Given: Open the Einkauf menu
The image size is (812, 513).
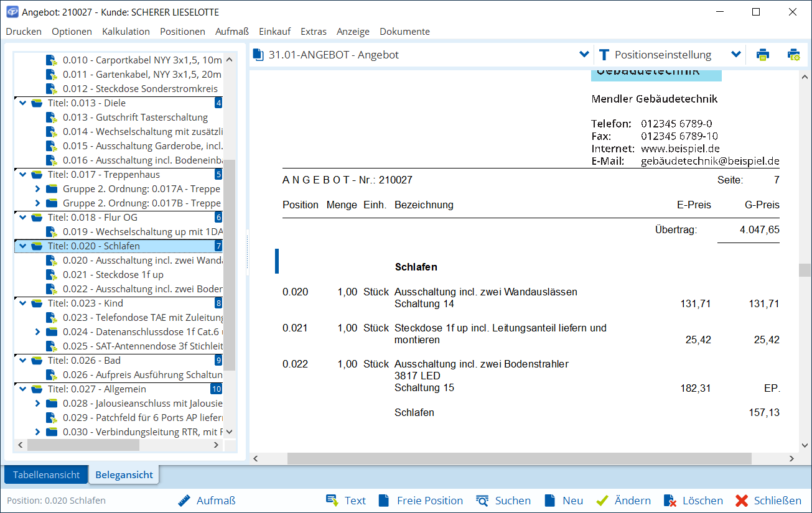Looking at the screenshot, I should pos(274,32).
